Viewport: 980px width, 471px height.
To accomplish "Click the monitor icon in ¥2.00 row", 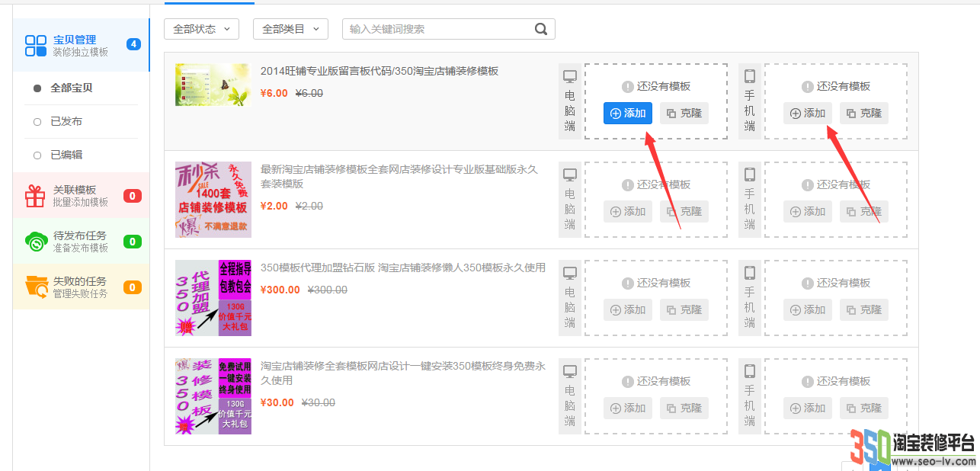I will pos(570,175).
